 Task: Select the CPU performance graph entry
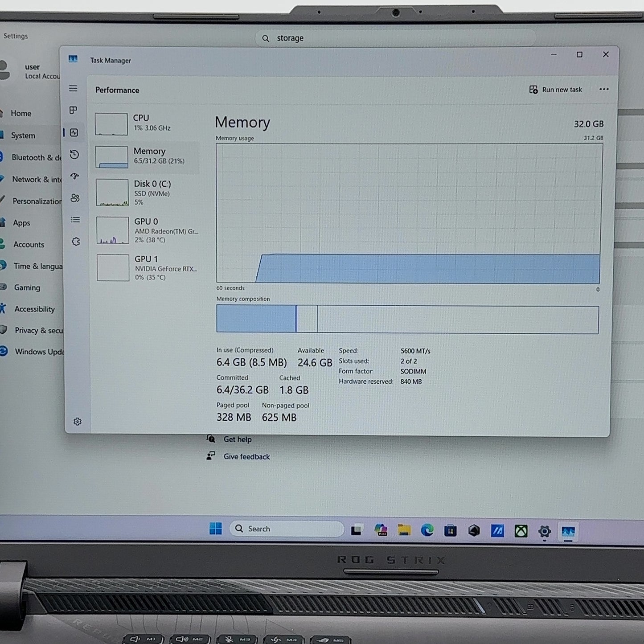point(146,123)
